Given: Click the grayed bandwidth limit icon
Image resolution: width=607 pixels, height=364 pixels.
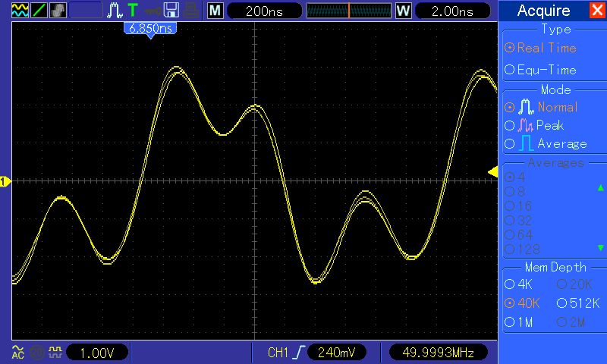Looking at the screenshot, I should [37, 353].
